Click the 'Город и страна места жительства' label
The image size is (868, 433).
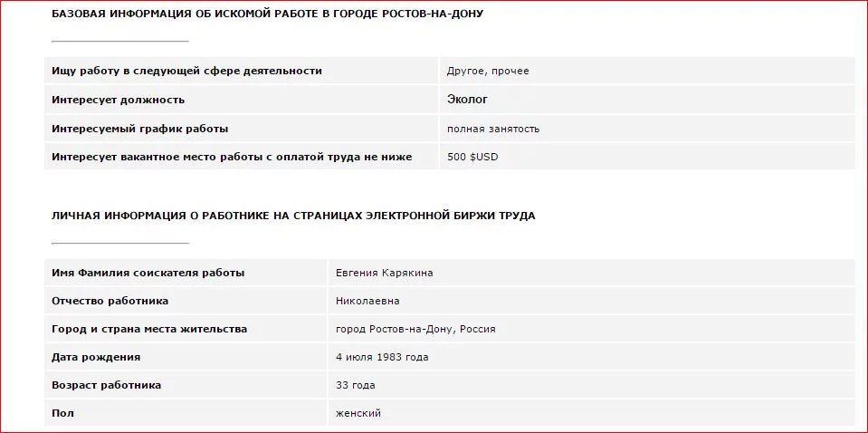[x=149, y=329]
